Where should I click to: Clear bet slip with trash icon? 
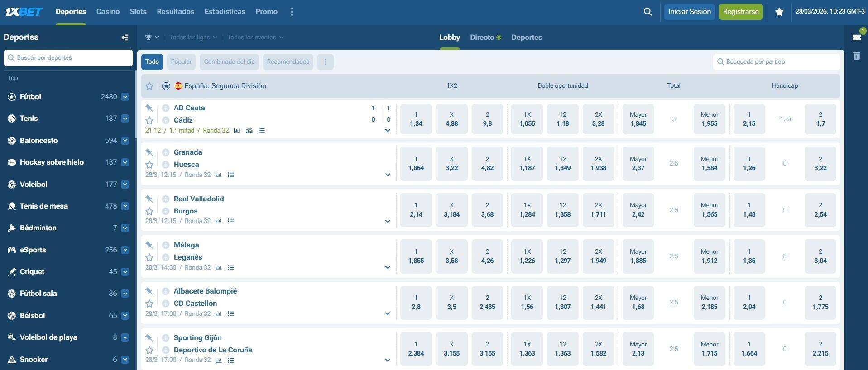(856, 56)
